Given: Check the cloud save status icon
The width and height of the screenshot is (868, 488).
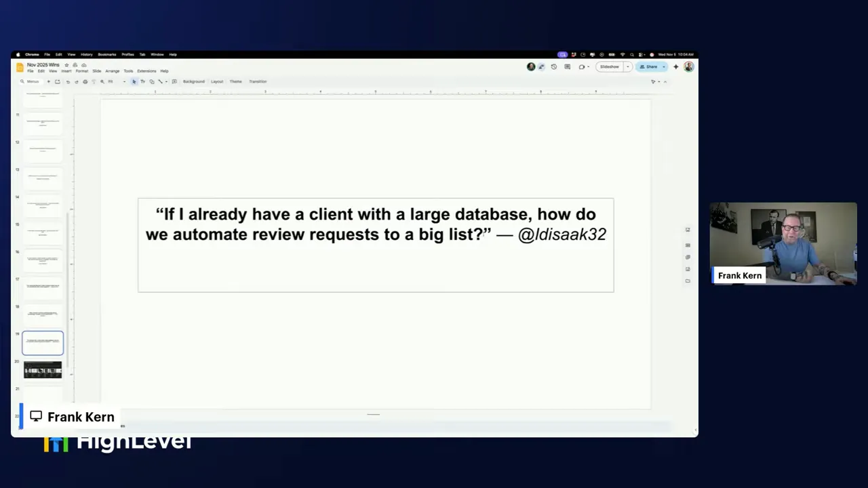Looking at the screenshot, I should point(84,65).
